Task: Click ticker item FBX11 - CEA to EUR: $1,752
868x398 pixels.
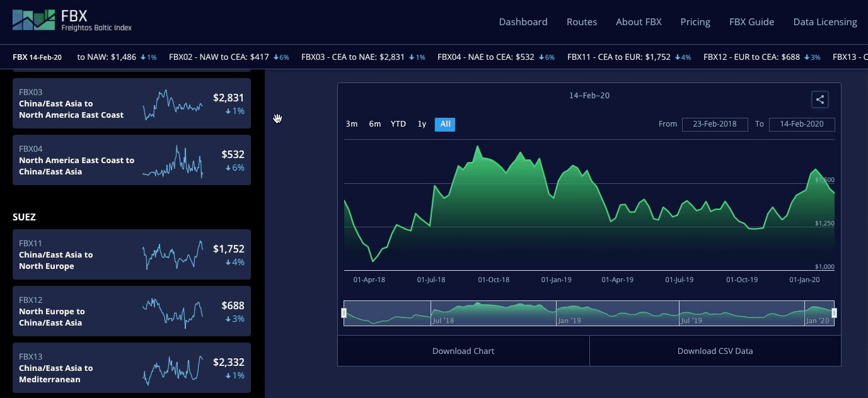Action: 629,57
